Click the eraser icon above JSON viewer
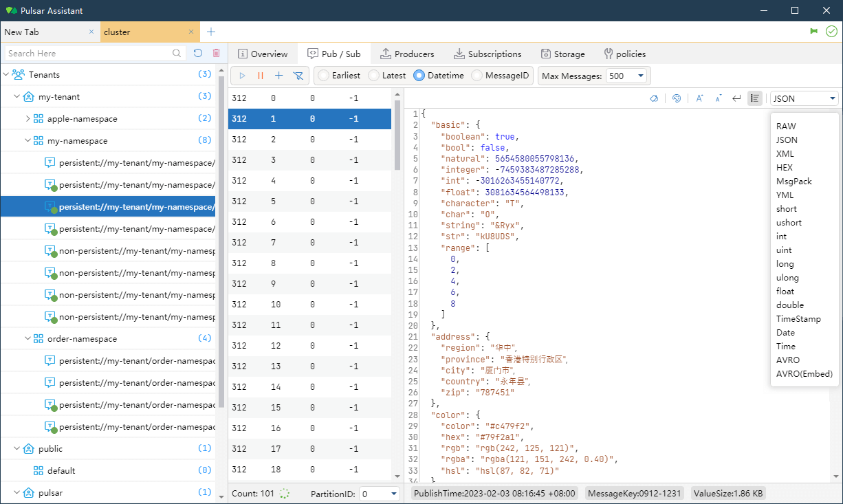The image size is (843, 504). pos(654,98)
